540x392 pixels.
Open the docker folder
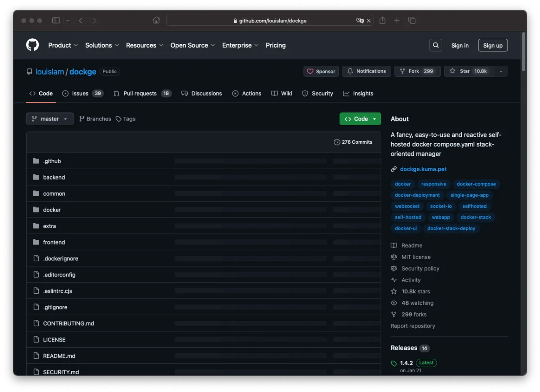click(x=52, y=210)
